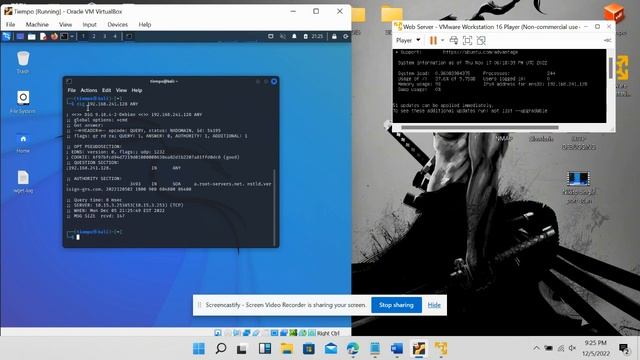Enter full screen mode in VMware Player

tap(467, 40)
